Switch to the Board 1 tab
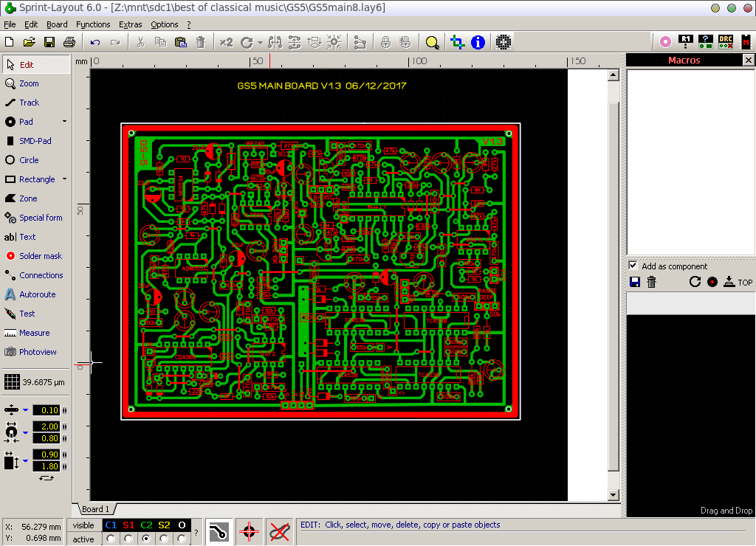Image resolution: width=756 pixels, height=546 pixels. pos(95,509)
